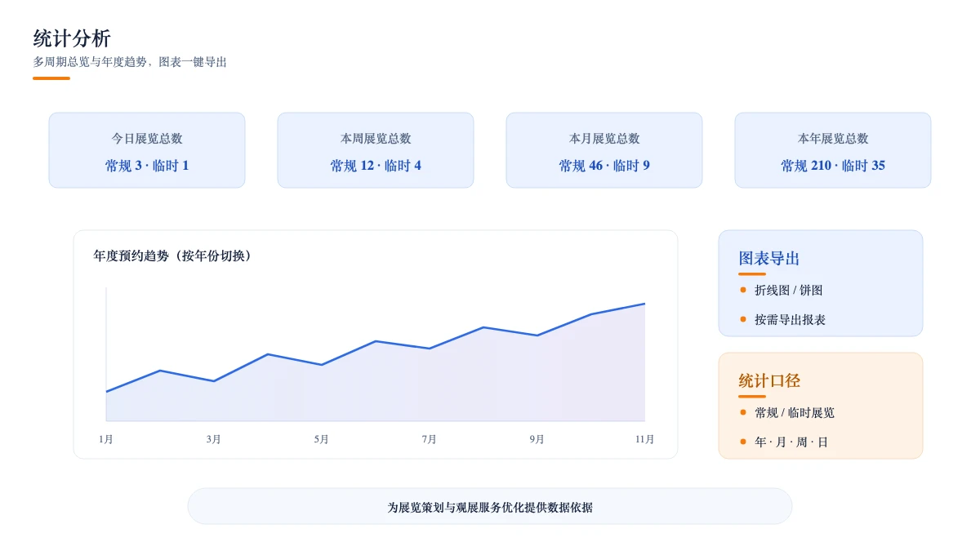
Task: Select the 按需导出报表 item
Action: (790, 319)
